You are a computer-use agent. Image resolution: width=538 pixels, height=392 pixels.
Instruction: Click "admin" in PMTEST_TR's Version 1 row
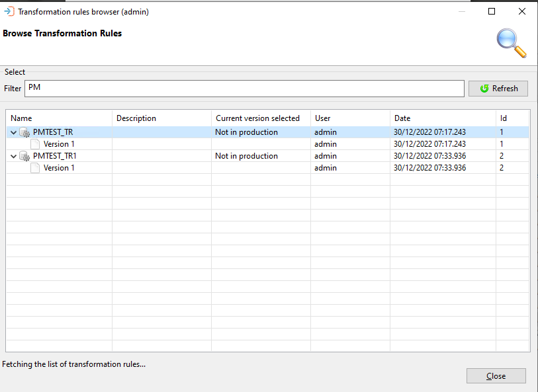click(x=326, y=144)
